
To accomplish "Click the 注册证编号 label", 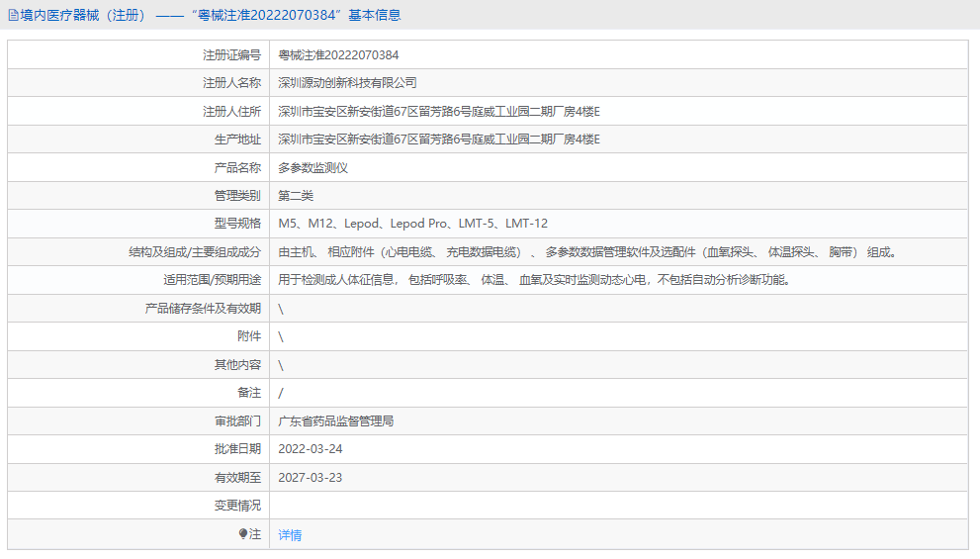I will click(231, 55).
